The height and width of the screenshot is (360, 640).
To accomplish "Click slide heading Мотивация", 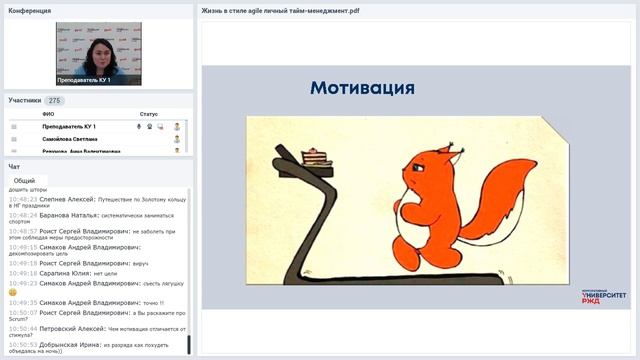I will (x=362, y=88).
